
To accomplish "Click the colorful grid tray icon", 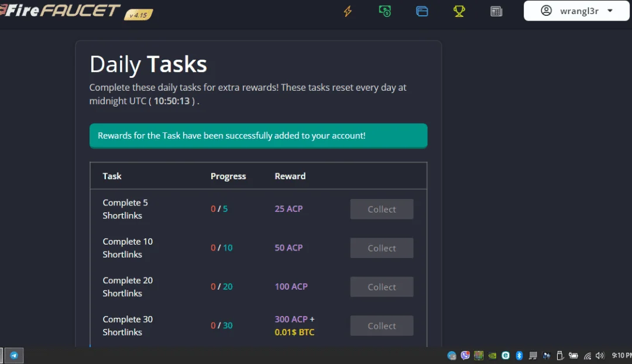I will tap(479, 355).
